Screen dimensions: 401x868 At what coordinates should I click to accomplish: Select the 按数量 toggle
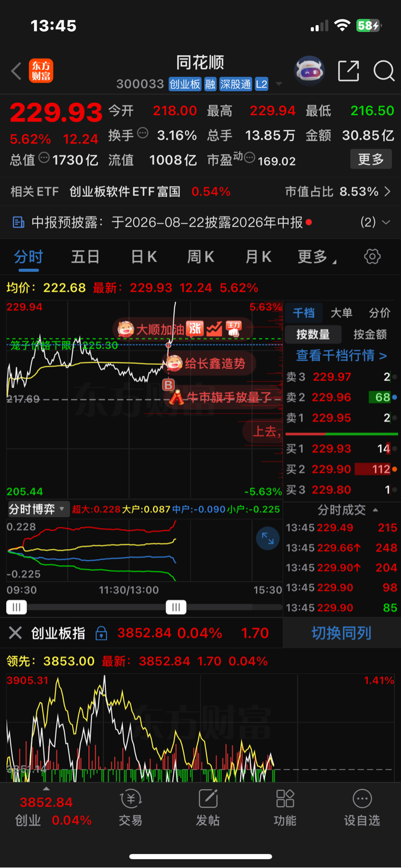pyautogui.click(x=313, y=335)
